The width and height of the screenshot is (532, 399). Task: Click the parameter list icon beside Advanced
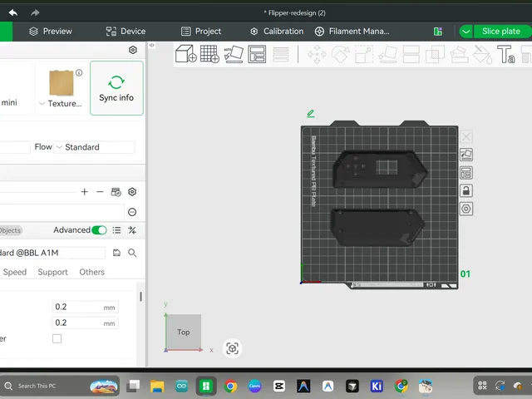click(116, 230)
